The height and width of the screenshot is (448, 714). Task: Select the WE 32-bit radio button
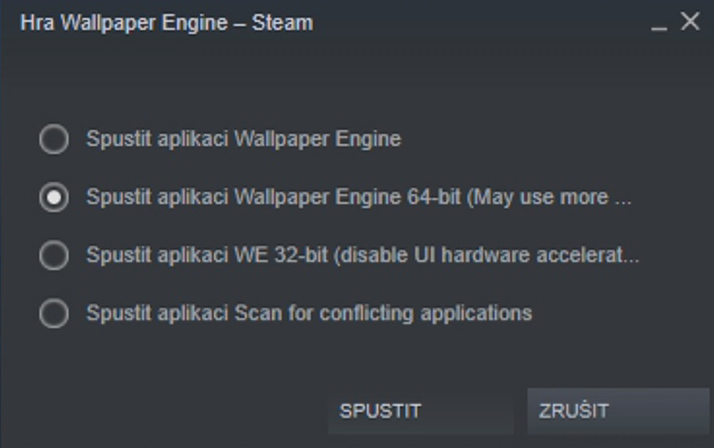pyautogui.click(x=53, y=255)
